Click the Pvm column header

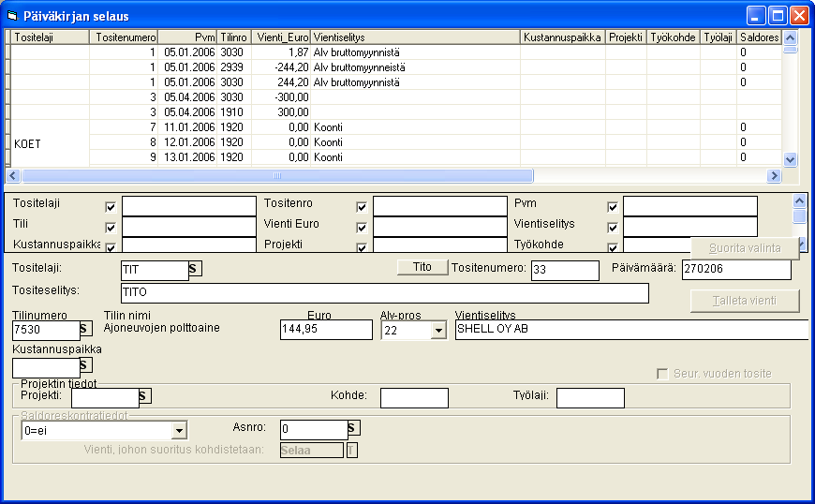click(187, 37)
